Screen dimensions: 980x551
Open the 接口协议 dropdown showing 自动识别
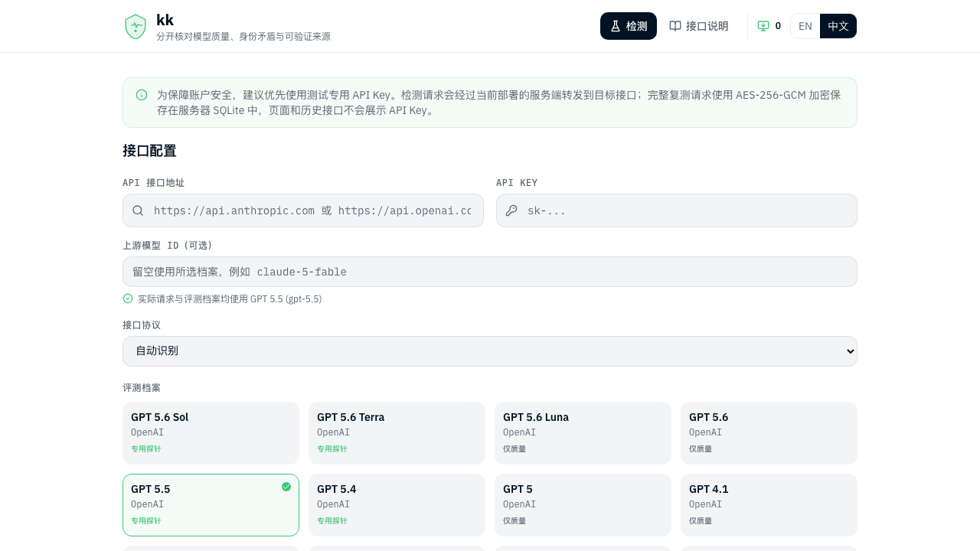coord(490,351)
